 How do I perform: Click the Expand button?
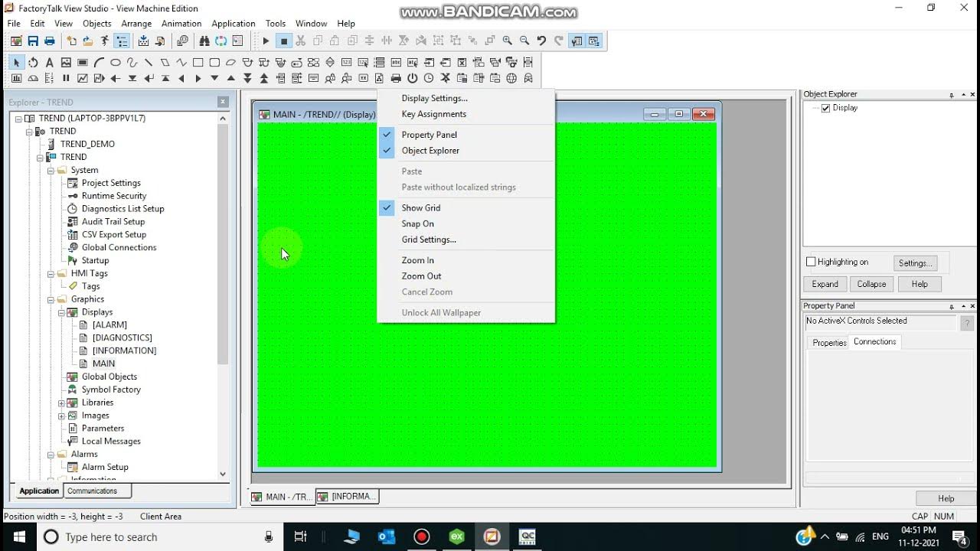[825, 284]
